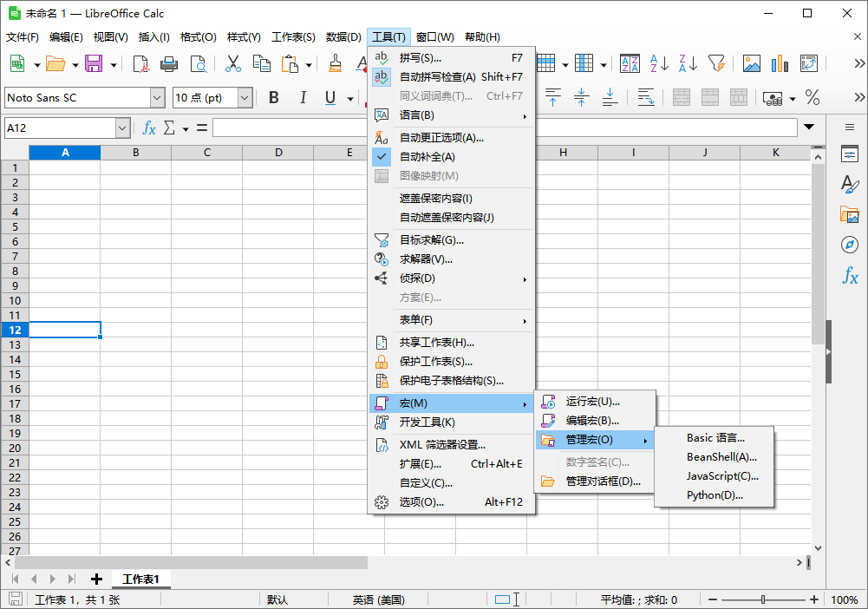This screenshot has height=609, width=868.
Task: Open sidebar Gallery panel icon
Action: 849,214
